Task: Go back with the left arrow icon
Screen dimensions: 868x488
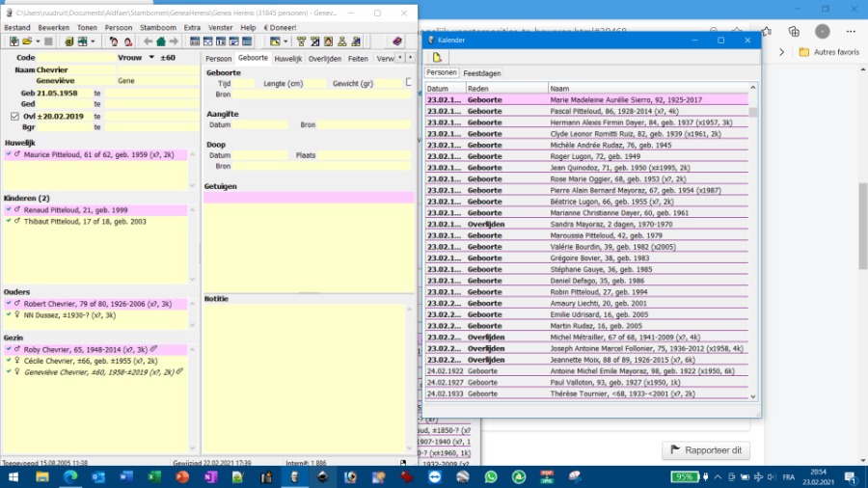Action: pos(147,41)
